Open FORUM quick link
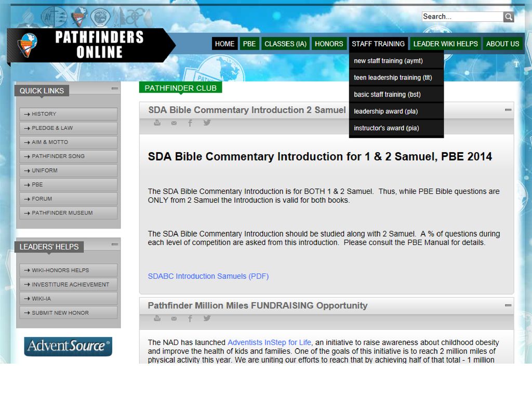Screen dimensions: 532x399 [68, 199]
